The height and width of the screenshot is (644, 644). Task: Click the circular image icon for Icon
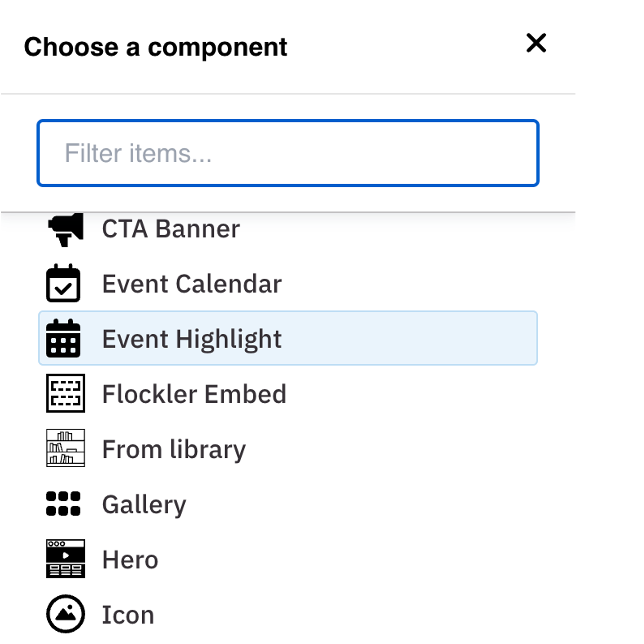[x=66, y=614]
